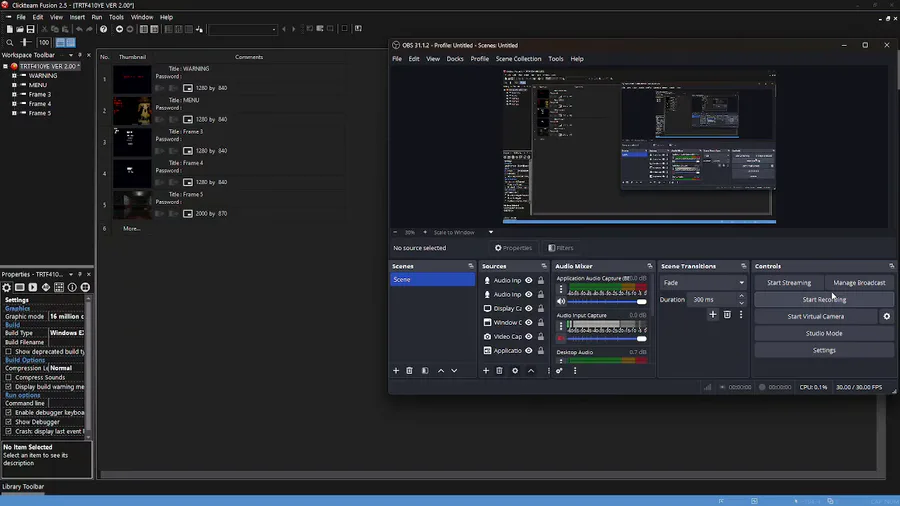Mute Application Audio Capture speaker icon
900x506 pixels.
click(x=561, y=301)
